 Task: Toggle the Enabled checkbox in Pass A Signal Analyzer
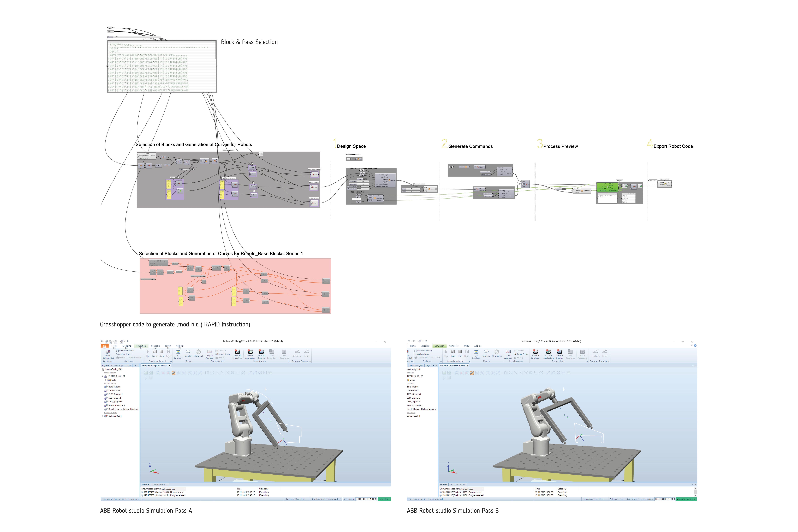[x=217, y=351]
